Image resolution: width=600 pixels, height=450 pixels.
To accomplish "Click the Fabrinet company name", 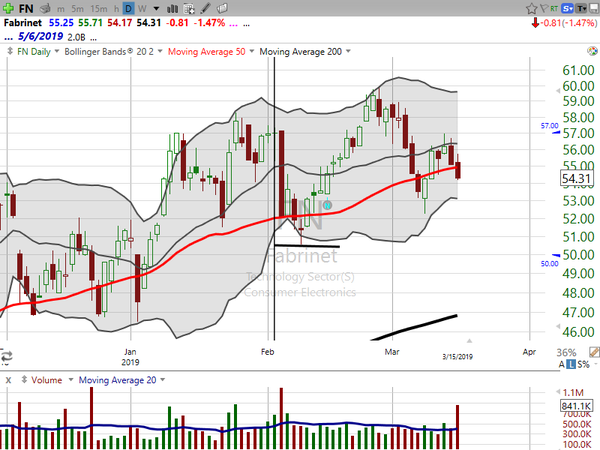I will [x=23, y=23].
